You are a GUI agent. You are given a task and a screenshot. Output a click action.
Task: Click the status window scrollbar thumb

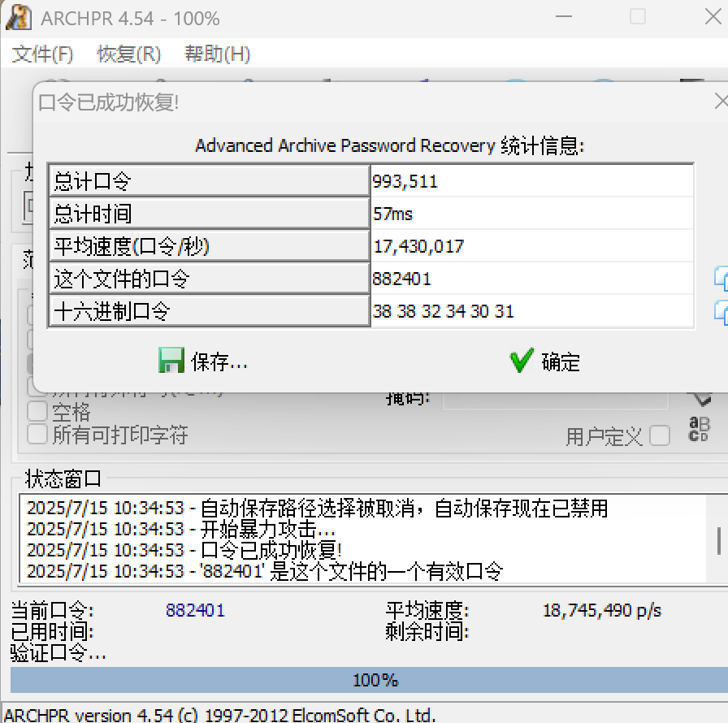pyautogui.click(x=719, y=541)
